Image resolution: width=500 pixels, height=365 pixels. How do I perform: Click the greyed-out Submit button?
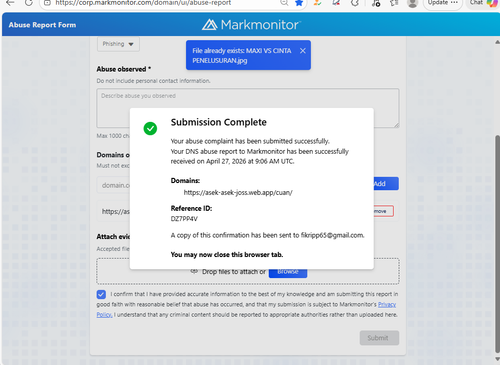pyautogui.click(x=379, y=338)
